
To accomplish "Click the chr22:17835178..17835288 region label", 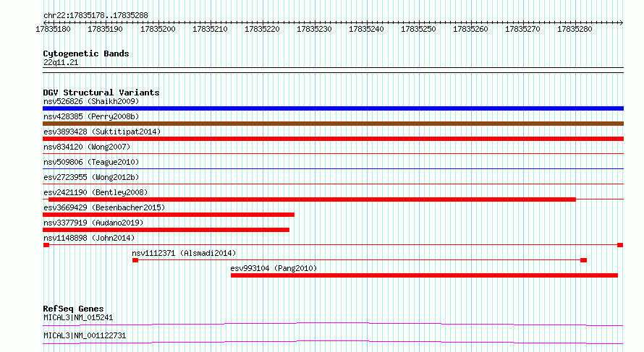I will (x=96, y=16).
